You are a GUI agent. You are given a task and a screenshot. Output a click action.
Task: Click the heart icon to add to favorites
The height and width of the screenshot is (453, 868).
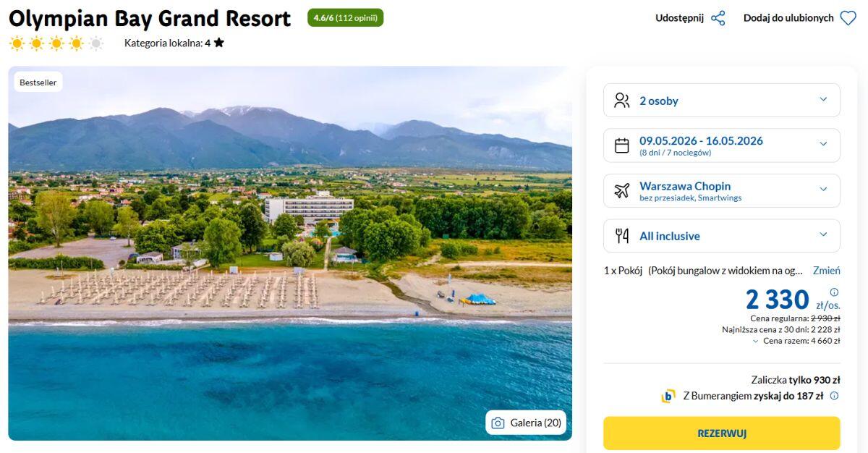click(848, 18)
